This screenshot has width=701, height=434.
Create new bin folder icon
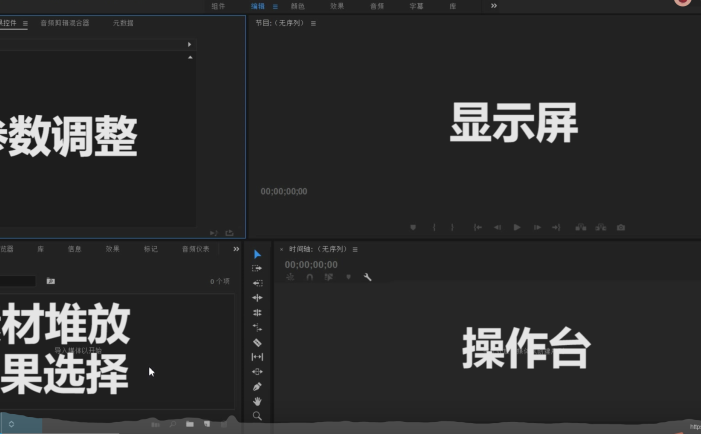[x=190, y=424]
